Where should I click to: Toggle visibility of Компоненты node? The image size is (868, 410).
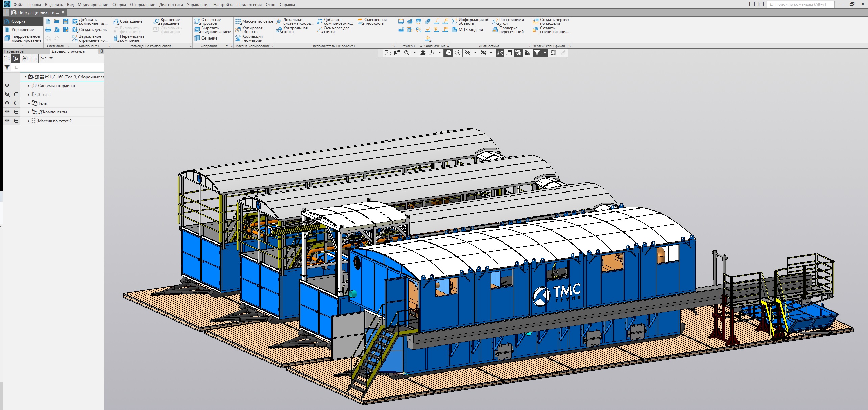coord(7,112)
